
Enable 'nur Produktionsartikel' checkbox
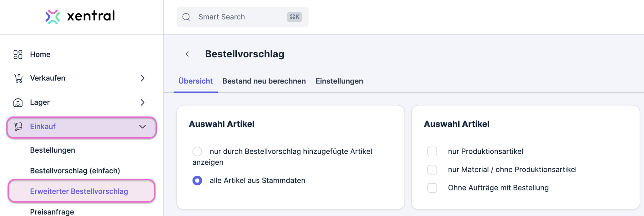coord(432,151)
